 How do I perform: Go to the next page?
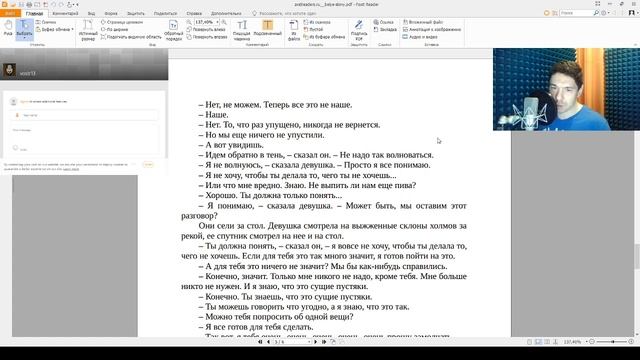coord(316,342)
